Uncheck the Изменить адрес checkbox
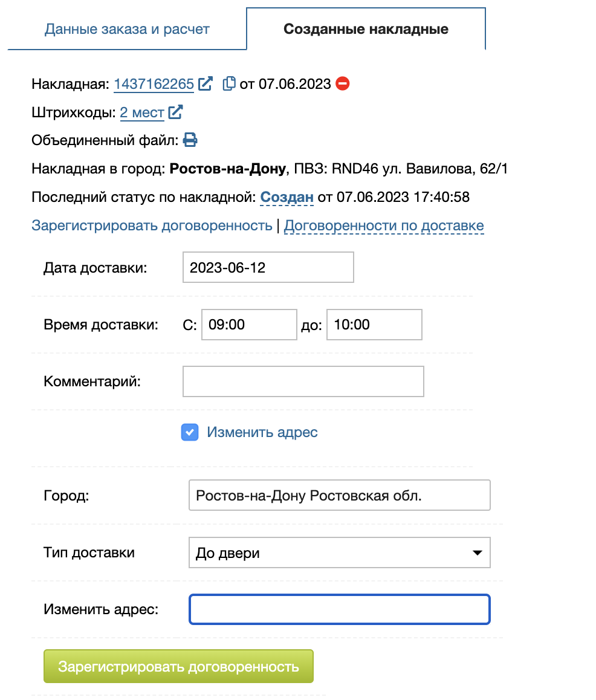The height and width of the screenshot is (700, 596). 190,432
